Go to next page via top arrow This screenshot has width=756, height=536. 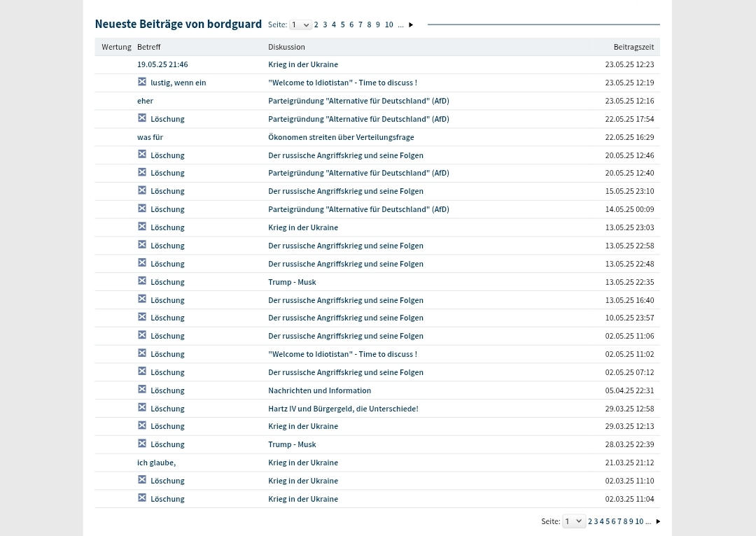411,24
